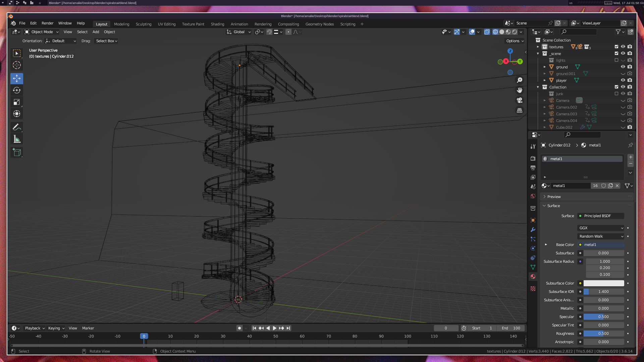Open the Modifier properties wrench tab
This screenshot has height=362, width=644.
[x=533, y=230]
